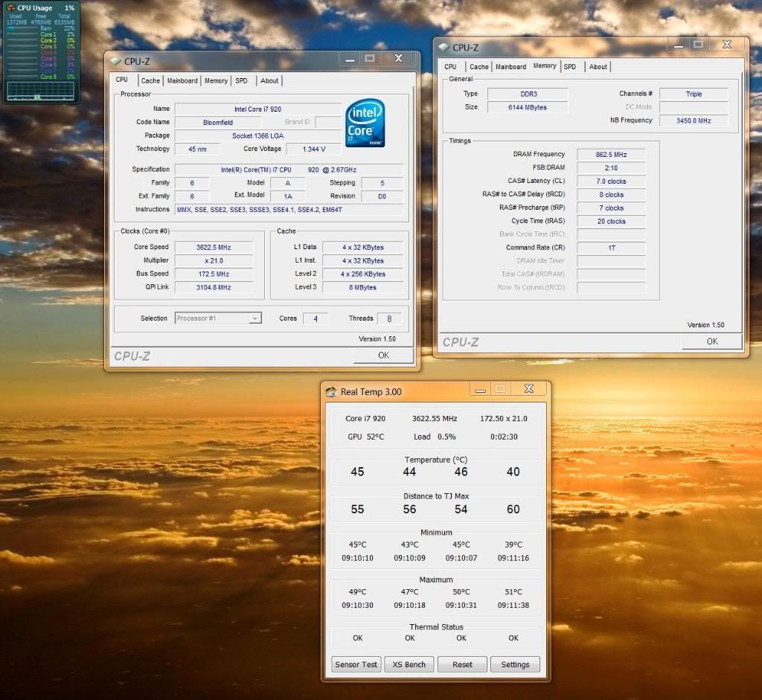The image size is (762, 700).
Task: Close the Real Temp window
Action: coord(529,388)
